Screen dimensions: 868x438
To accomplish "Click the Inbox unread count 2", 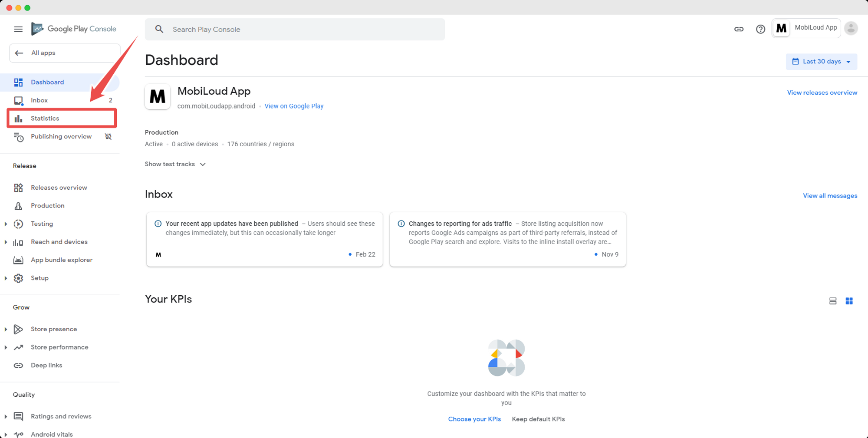I will tap(111, 100).
